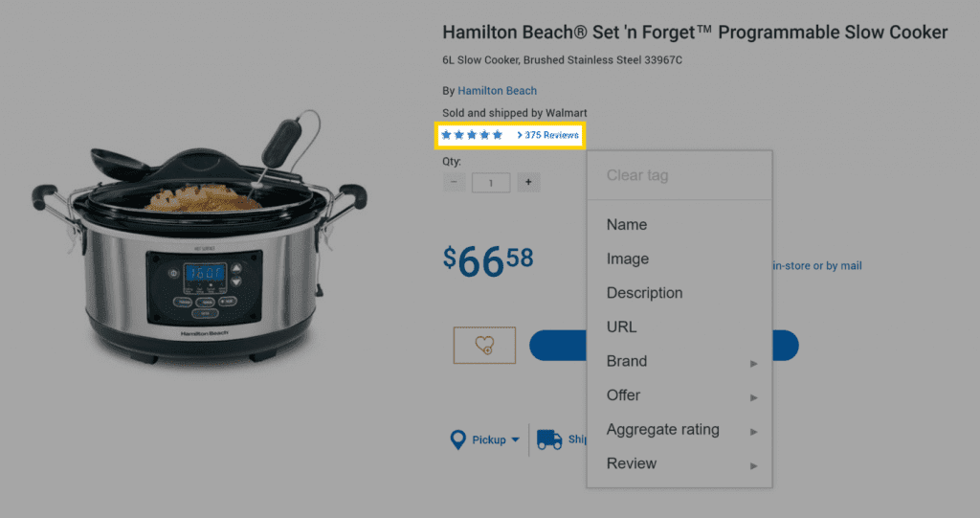Open the Hamilton Beach brand link

[497, 91]
